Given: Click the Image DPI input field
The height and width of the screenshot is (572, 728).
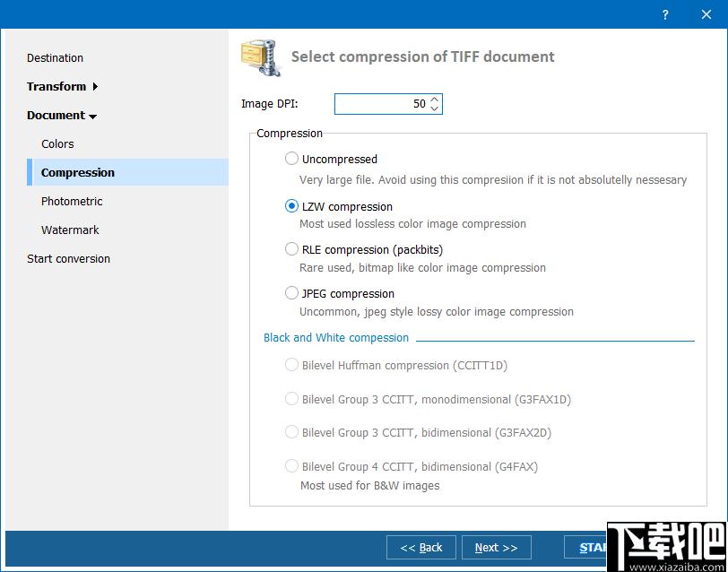Looking at the screenshot, I should tap(381, 104).
